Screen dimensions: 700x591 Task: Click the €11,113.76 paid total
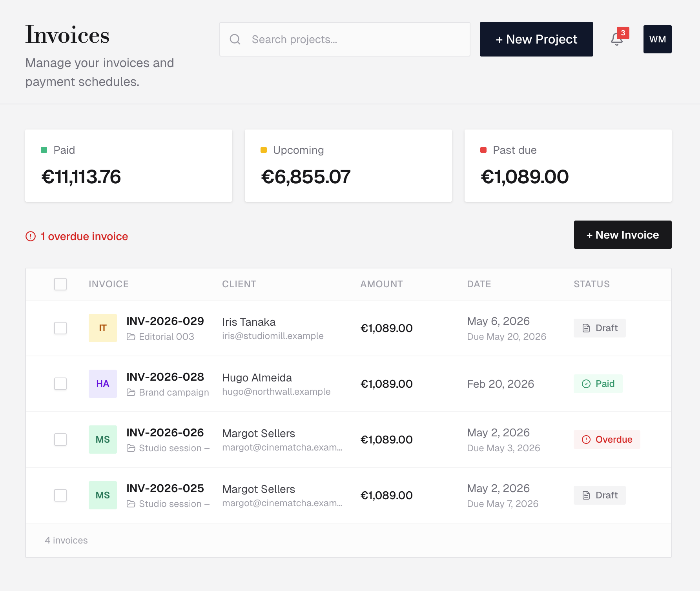[81, 177]
